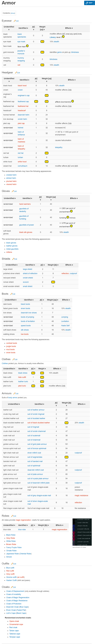The height and width of the screenshot is (644, 95).
Task: Open the shield of reflection link
Action: [x=30, y=274]
